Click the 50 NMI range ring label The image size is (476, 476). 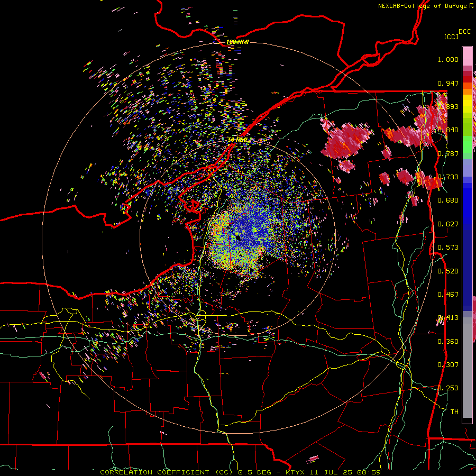pyautogui.click(x=238, y=140)
